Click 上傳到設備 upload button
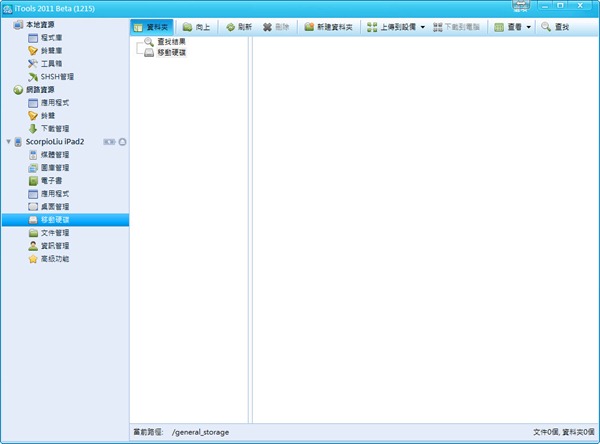 tap(391, 27)
